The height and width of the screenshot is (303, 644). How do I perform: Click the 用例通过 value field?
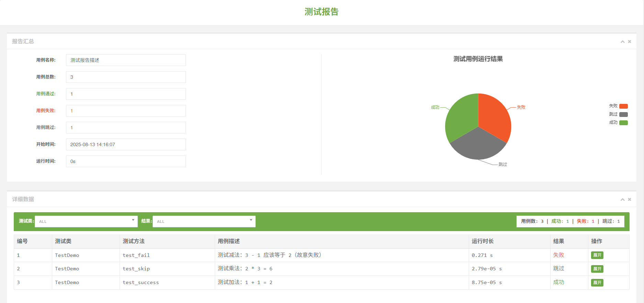tap(126, 94)
